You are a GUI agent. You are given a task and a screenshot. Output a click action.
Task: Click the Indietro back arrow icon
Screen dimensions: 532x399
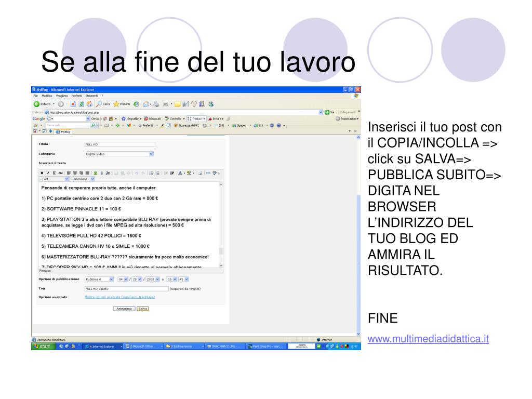pyautogui.click(x=36, y=104)
